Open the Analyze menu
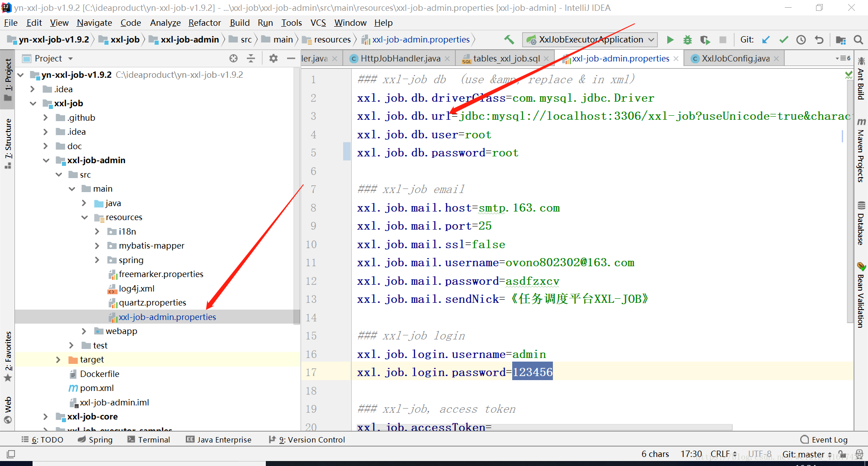The image size is (868, 466). [165, 23]
